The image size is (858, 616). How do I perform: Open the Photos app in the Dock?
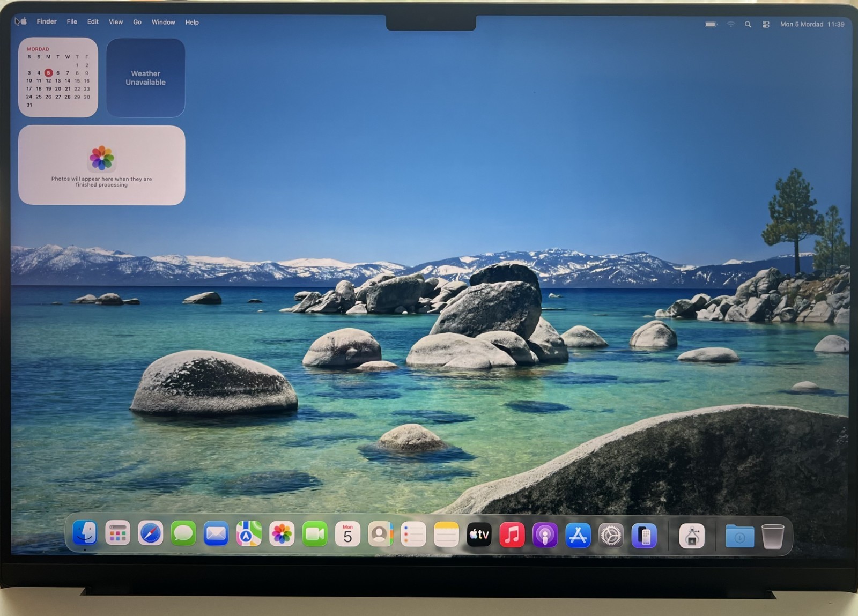(282, 534)
